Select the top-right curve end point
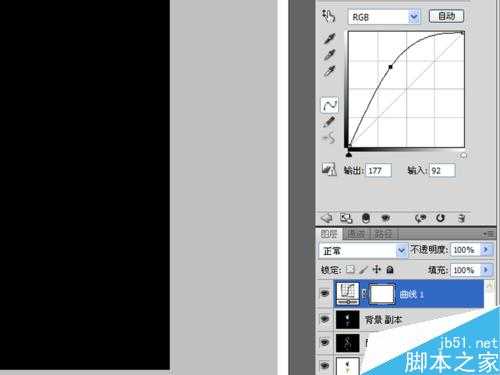 [x=462, y=33]
